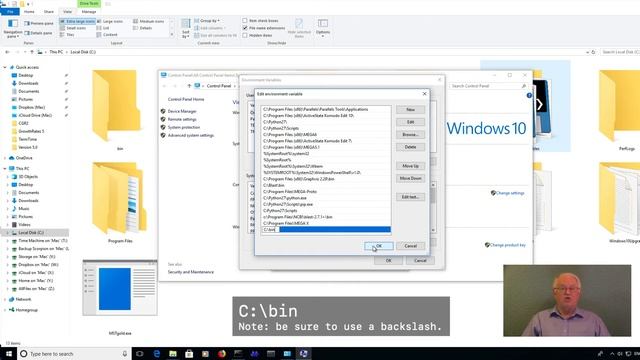This screenshot has width=640, height=360.
Task: Click the Edit text... button
Action: (x=410, y=197)
